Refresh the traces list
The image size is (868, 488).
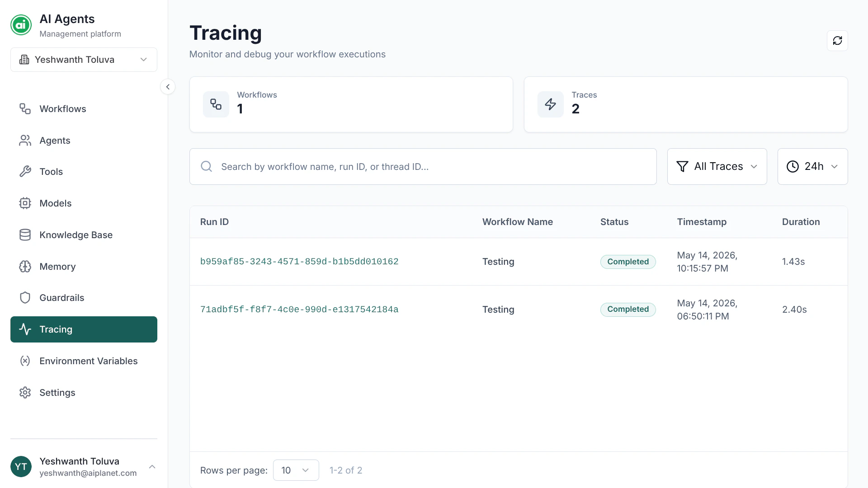pos(837,41)
